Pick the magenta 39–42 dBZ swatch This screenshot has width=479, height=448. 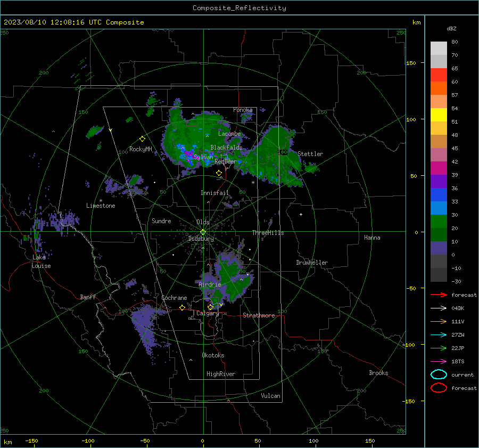pos(439,168)
